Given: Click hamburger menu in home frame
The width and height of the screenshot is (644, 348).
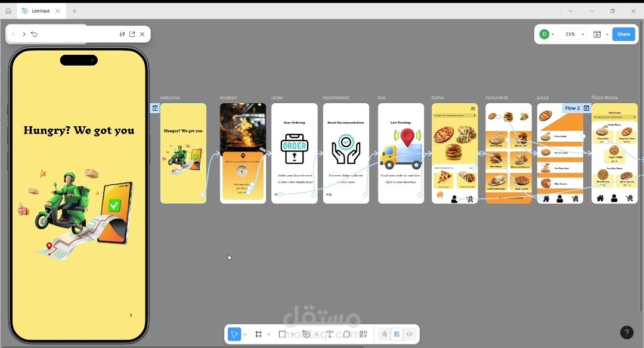Looking at the screenshot, I should pos(473,108).
